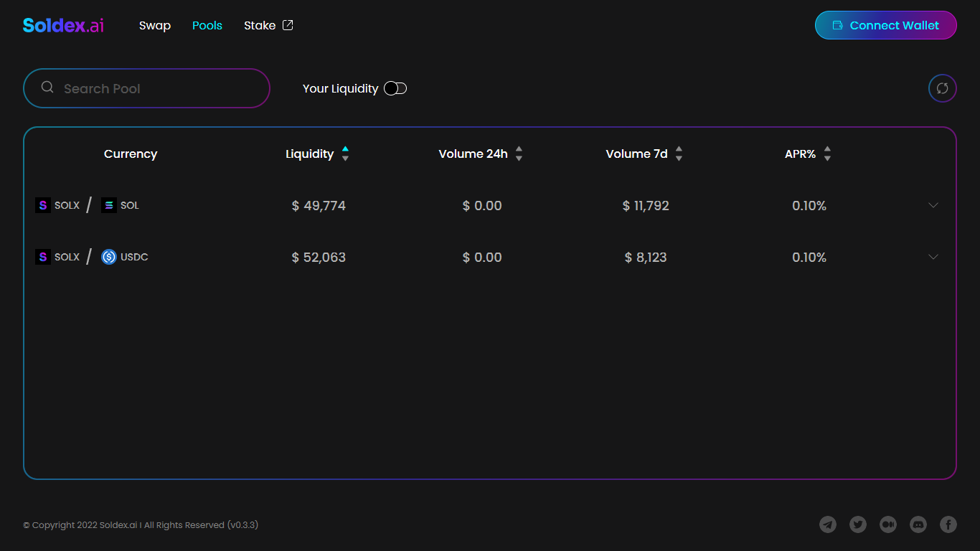Toggle the Your Liquidity switch
The image size is (980, 551).
click(x=395, y=88)
